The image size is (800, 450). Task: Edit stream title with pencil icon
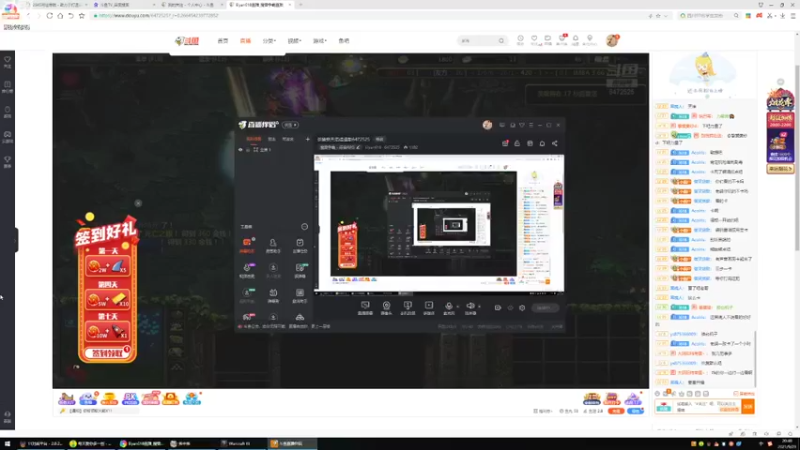(358, 147)
